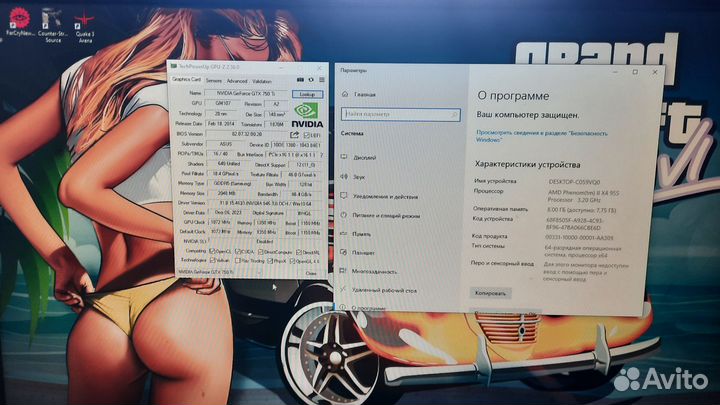The image size is (720, 405).
Task: Select Память in Settings sidebar
Action: point(361,234)
